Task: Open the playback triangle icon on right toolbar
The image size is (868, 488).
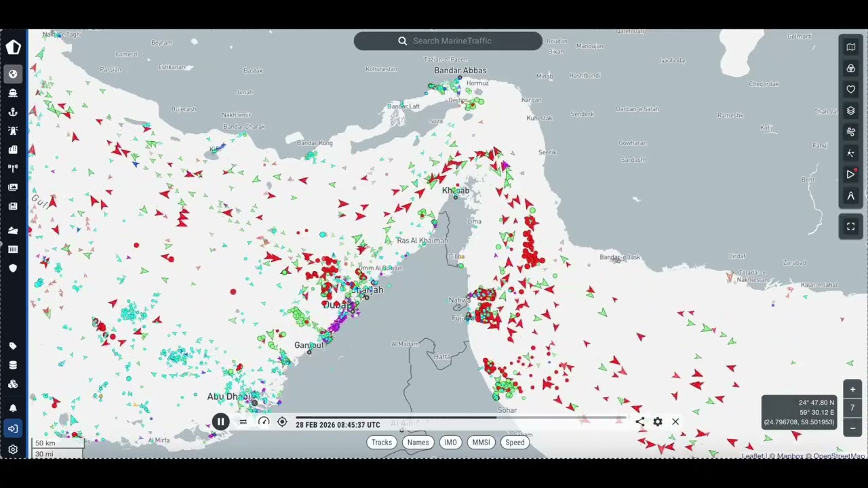Action: click(x=851, y=174)
